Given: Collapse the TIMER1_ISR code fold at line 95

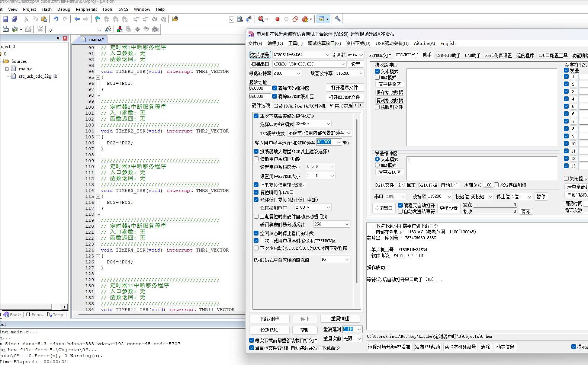Looking at the screenshot, I should point(98,77).
